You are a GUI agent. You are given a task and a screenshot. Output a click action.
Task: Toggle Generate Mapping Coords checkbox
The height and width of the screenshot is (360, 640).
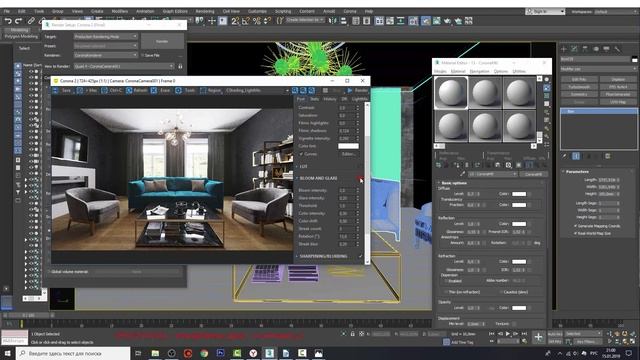click(576, 226)
